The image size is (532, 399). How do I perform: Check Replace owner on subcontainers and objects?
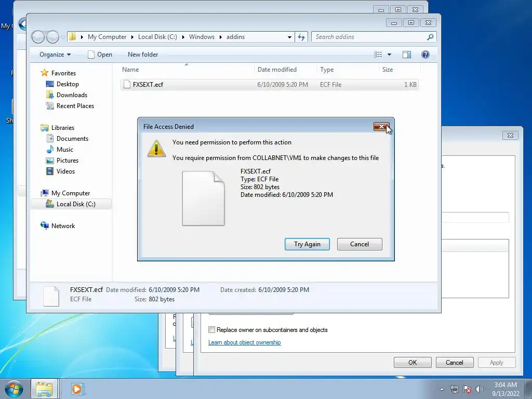click(212, 330)
